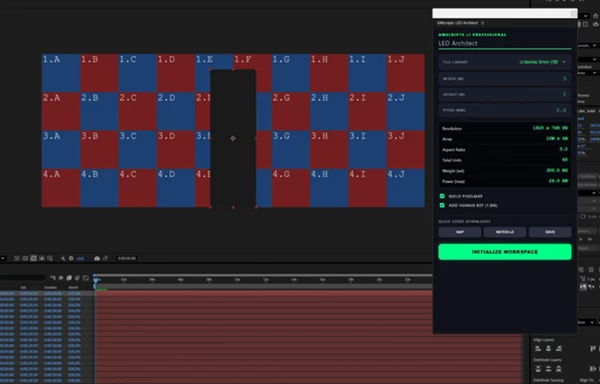Take a snapshot with the camera icon
The height and width of the screenshot is (384, 600).
[x=97, y=259]
